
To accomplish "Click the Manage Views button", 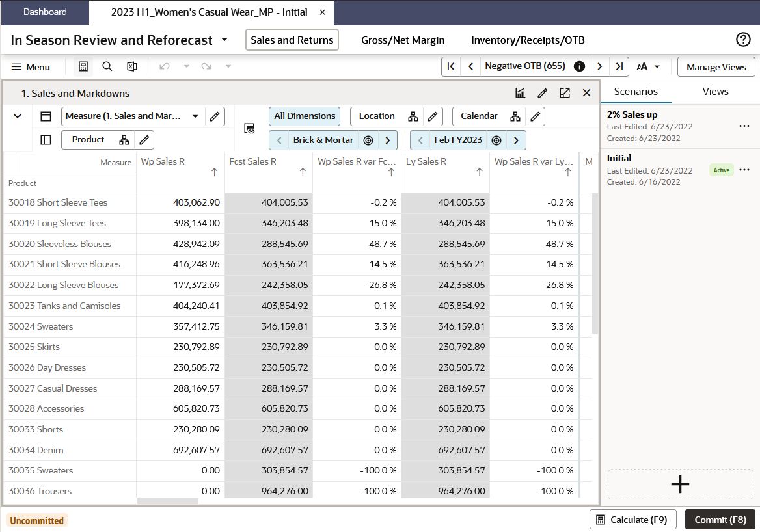I will [716, 67].
